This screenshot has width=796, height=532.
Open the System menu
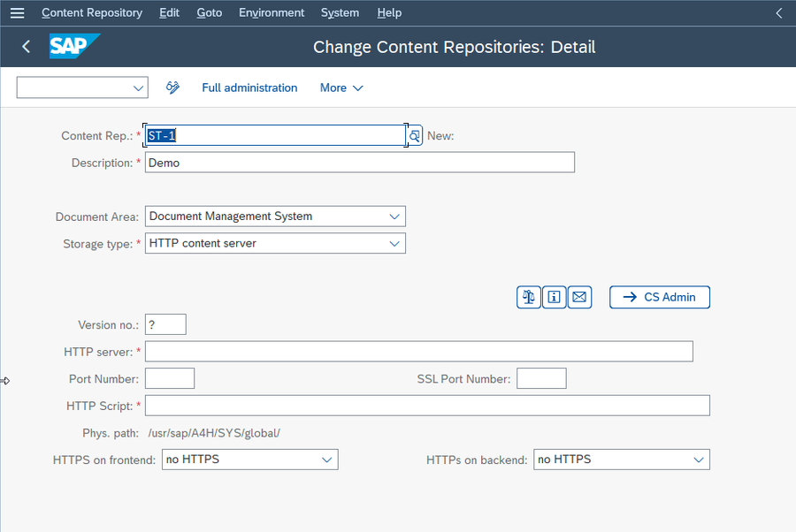point(340,12)
